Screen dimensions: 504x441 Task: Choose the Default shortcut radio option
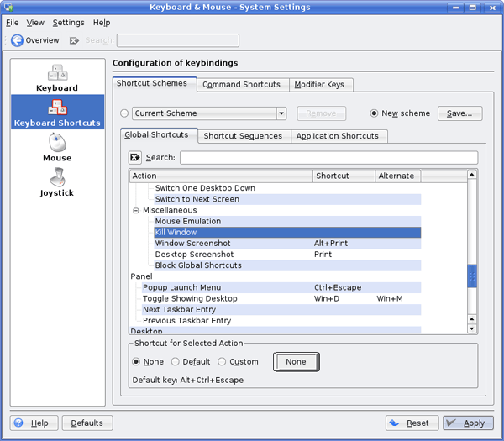pos(176,361)
